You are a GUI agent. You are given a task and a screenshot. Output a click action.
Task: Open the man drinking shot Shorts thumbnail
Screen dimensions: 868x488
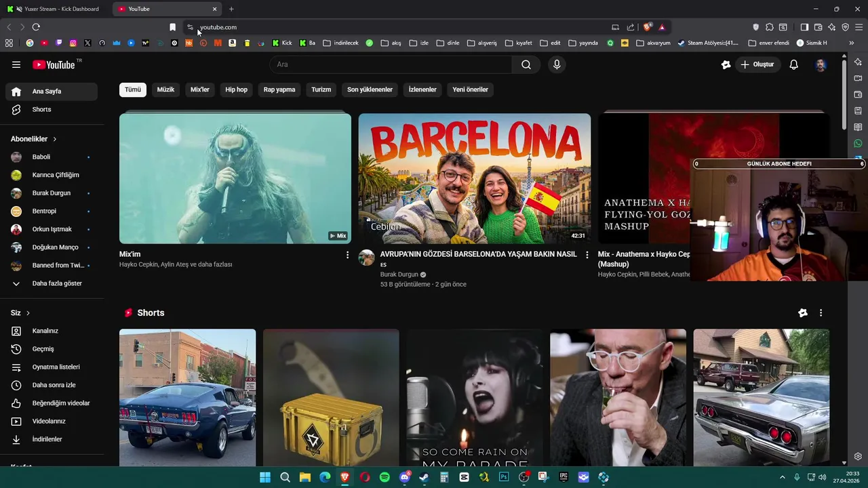click(618, 398)
